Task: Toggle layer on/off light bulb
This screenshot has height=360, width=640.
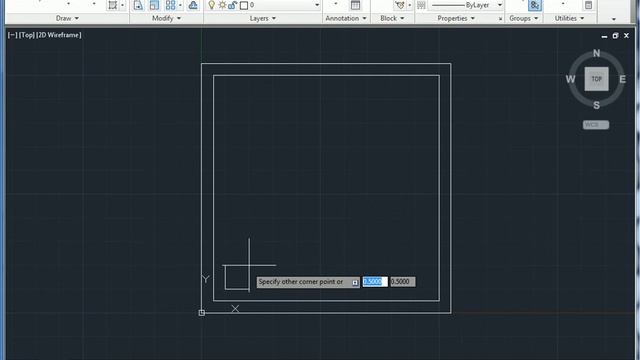Action: (211, 5)
